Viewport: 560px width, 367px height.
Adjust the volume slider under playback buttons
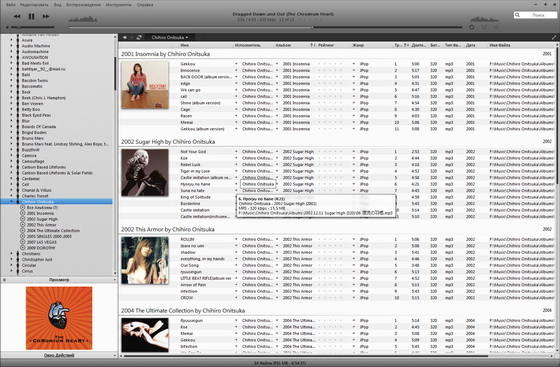click(33, 27)
